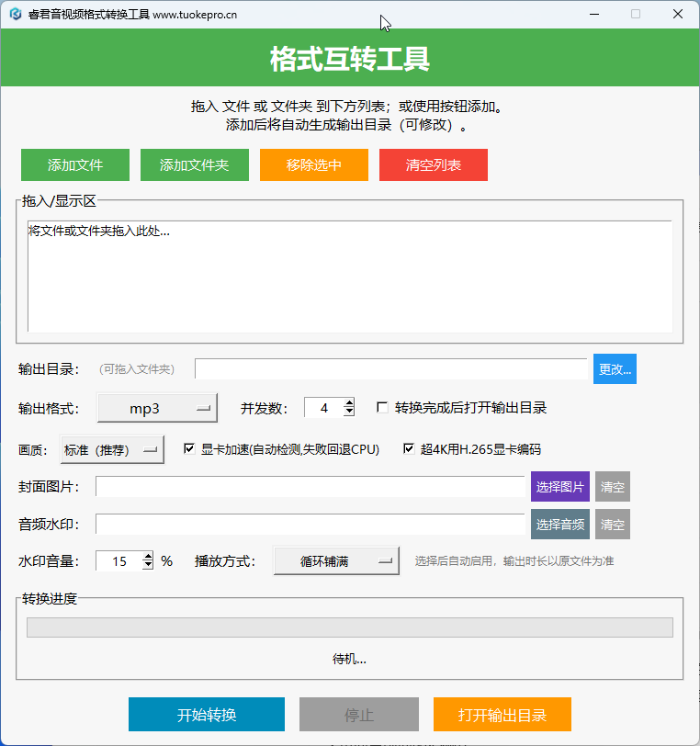Open the 画质 标准（推荐） dropdown
Image resolution: width=700 pixels, height=746 pixels.
tap(112, 449)
